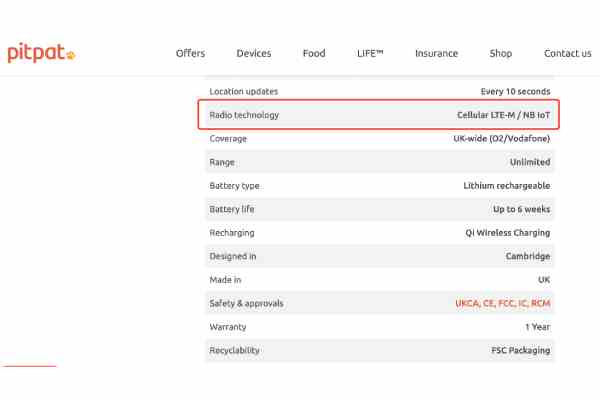Visit the Shop section
Screen dimensions: 600x400
pyautogui.click(x=501, y=53)
